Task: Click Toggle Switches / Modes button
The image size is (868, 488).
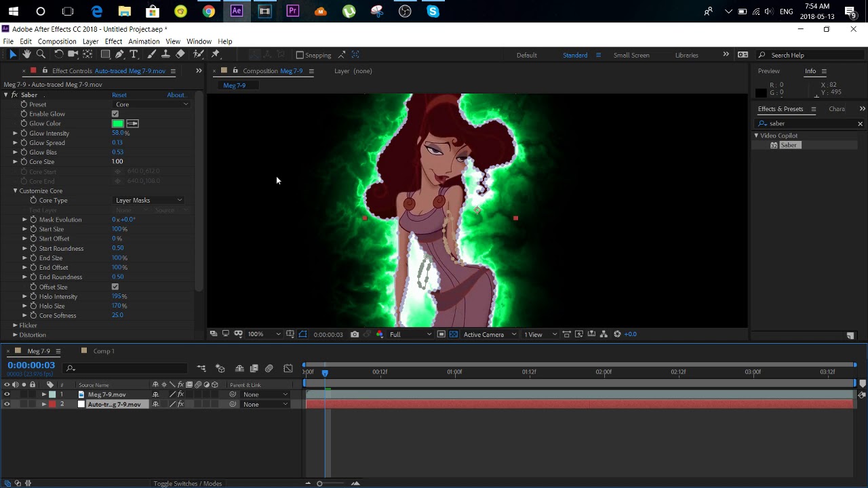Action: click(188, 483)
